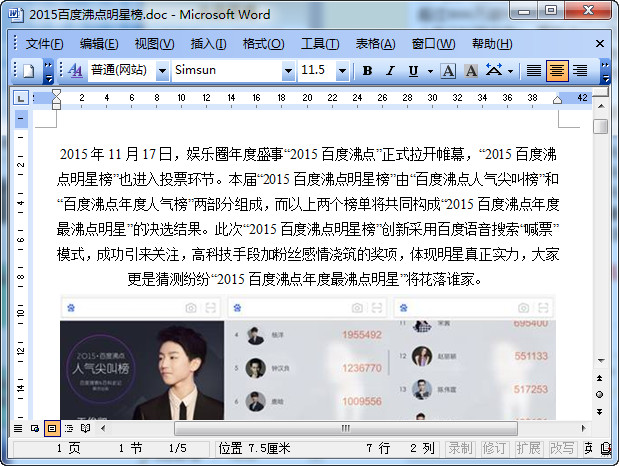Apply character border to text
Viewport: 619px width, 466px height.
pos(448,71)
